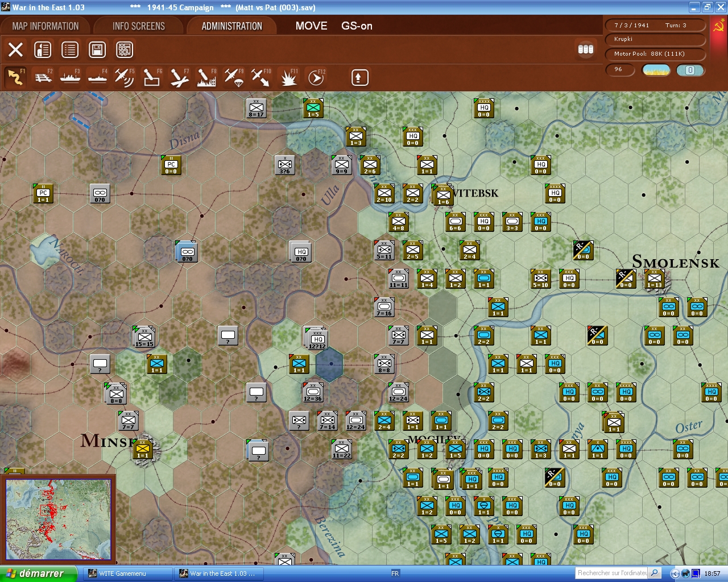Select the Bomb city mode (F8) icon
728x582 pixels.
coord(206,77)
